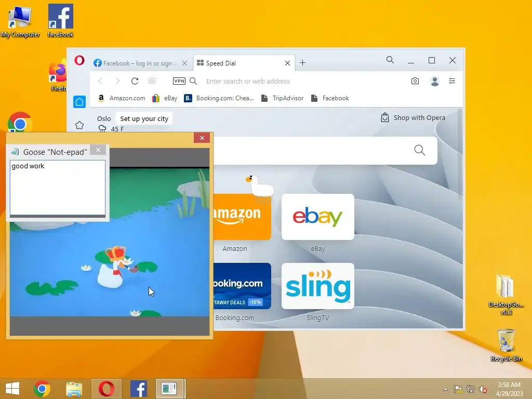Click the Oslo weather location text
The width and height of the screenshot is (532, 399).
[104, 119]
